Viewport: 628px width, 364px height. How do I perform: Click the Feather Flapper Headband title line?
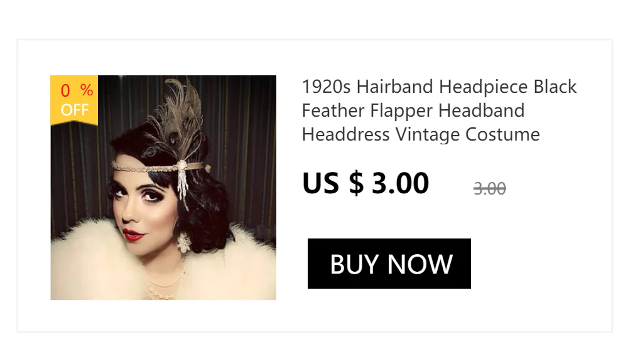[x=413, y=110]
